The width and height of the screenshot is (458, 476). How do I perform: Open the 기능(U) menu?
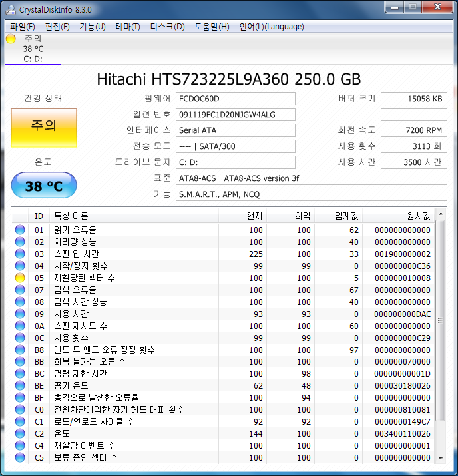pyautogui.click(x=92, y=27)
